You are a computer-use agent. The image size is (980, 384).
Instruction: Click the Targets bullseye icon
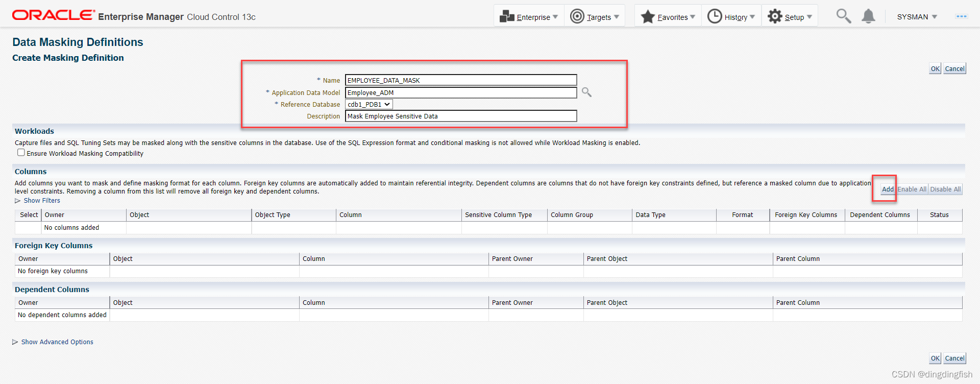tap(577, 16)
